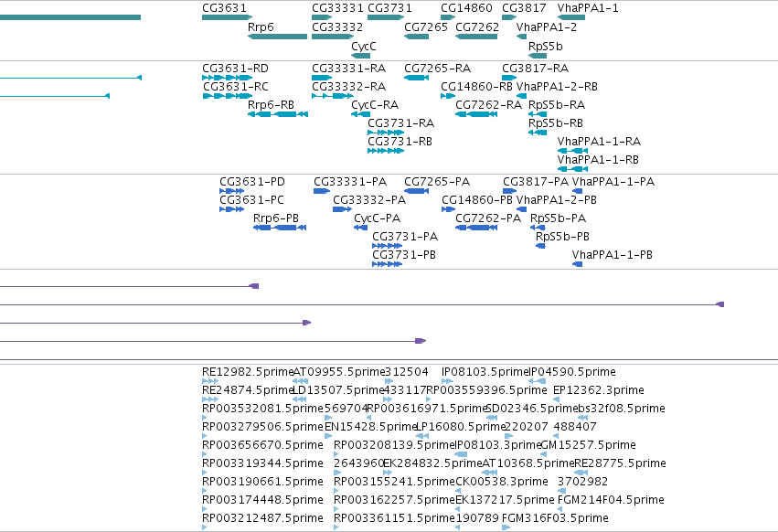Click the FGM316F03.5prime EST entry

(x=506, y=527)
